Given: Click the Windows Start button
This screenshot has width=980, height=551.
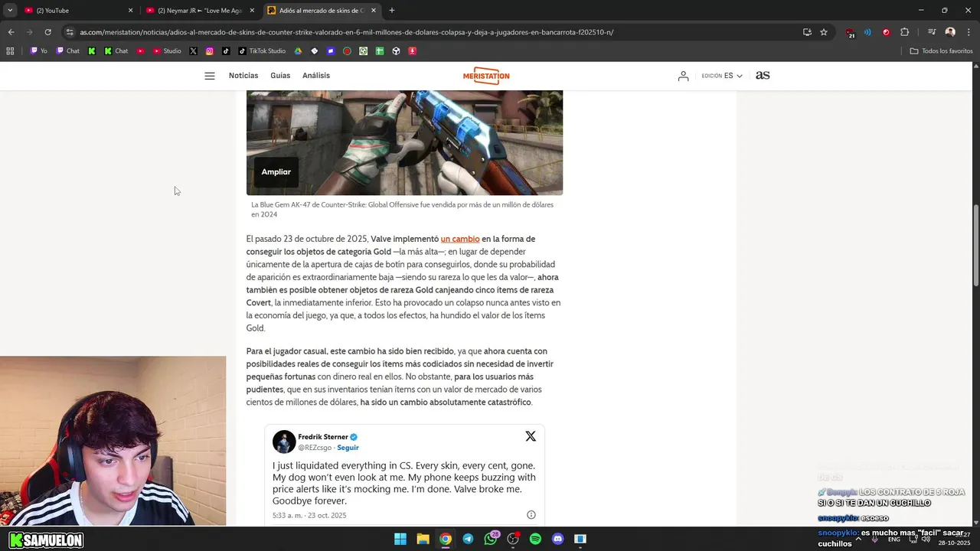Looking at the screenshot, I should [x=400, y=539].
